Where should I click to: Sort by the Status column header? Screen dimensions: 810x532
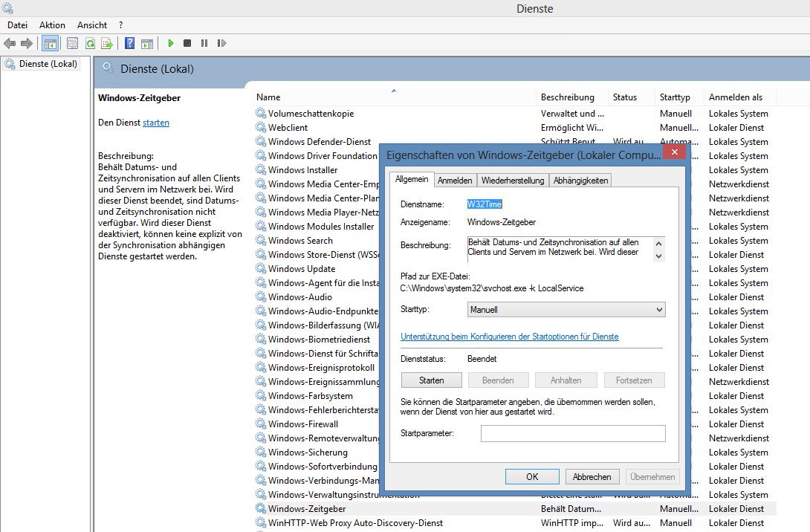click(x=631, y=97)
